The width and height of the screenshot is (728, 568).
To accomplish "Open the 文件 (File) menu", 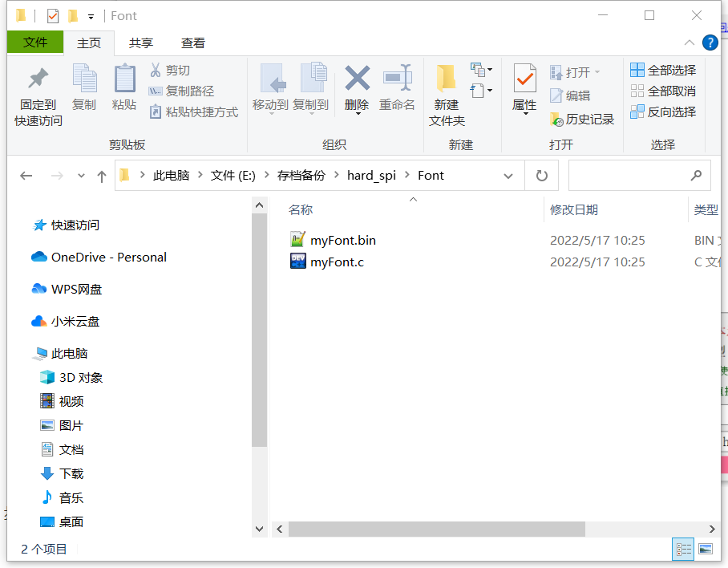I will click(35, 42).
